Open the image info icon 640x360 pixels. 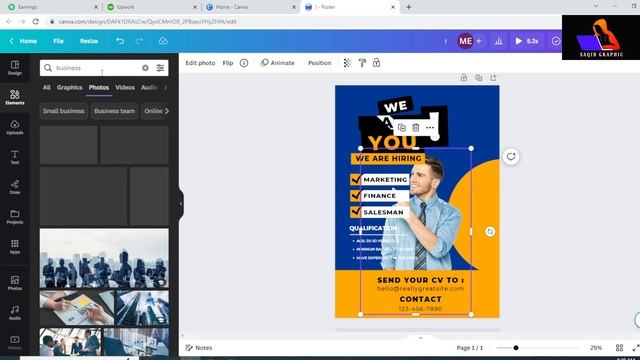(244, 63)
